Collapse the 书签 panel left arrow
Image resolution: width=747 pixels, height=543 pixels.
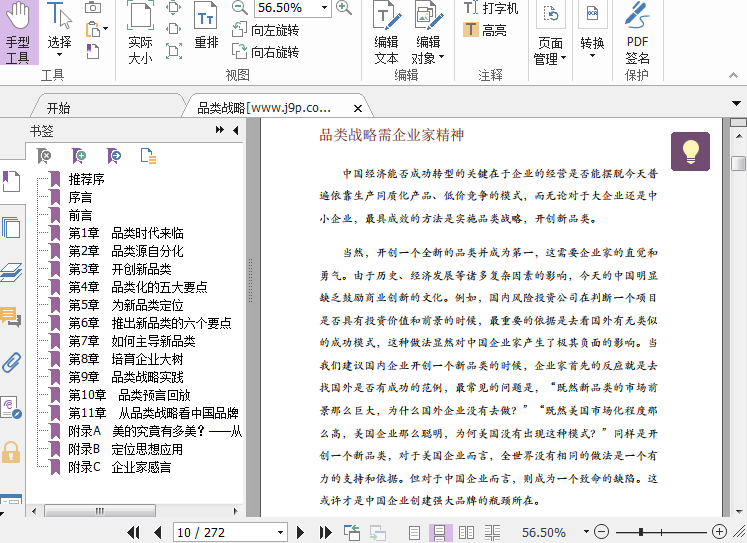(x=236, y=130)
